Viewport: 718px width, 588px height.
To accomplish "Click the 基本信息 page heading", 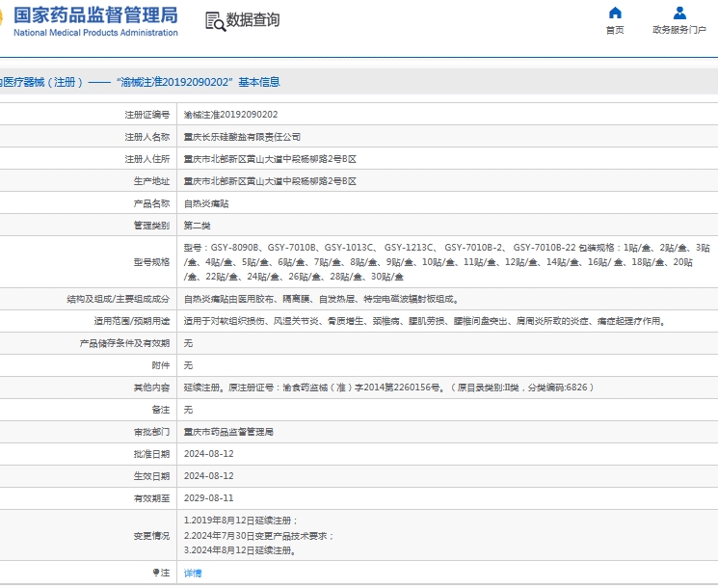I will tap(259, 82).
